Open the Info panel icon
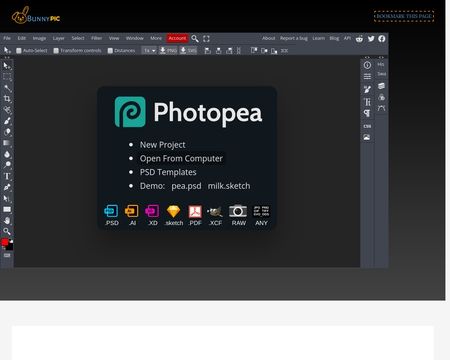The height and width of the screenshot is (360, 450). tap(367, 65)
